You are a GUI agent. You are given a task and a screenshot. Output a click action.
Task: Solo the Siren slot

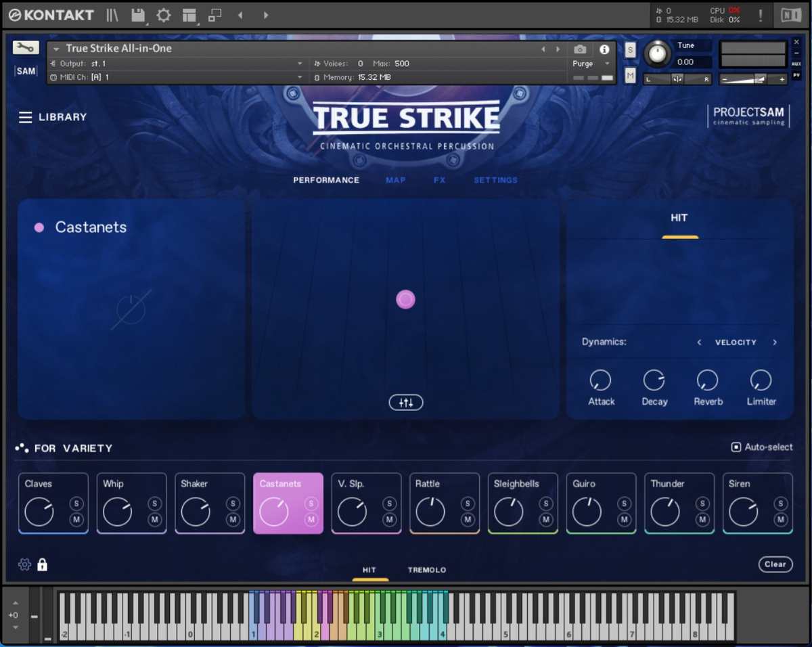781,504
